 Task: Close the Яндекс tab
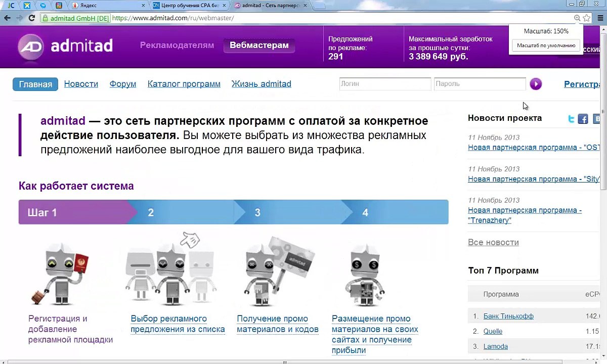point(143,6)
